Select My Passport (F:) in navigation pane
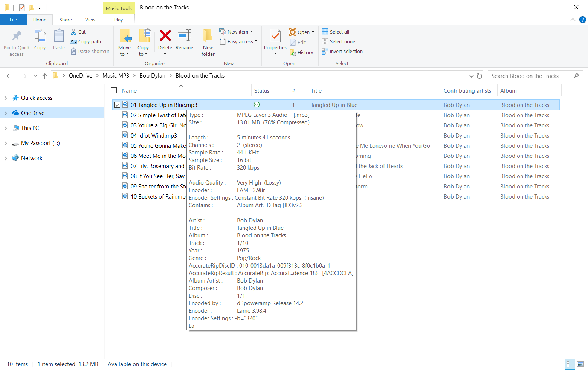This screenshot has width=588, height=370. [x=40, y=143]
